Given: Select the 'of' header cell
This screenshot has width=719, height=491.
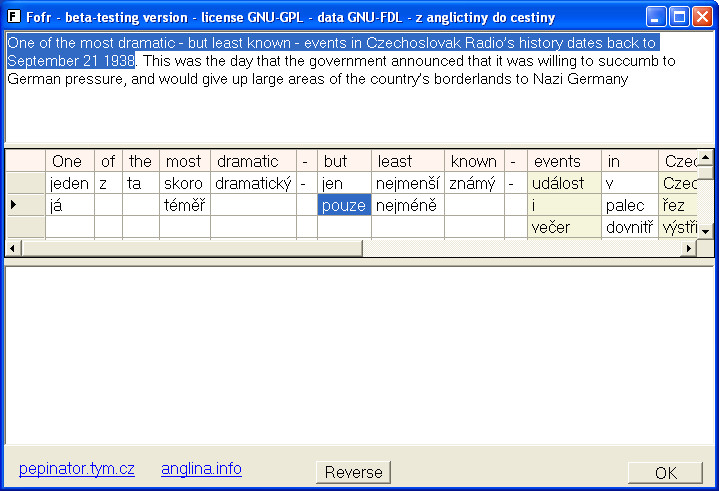Looking at the screenshot, I should tap(108, 161).
